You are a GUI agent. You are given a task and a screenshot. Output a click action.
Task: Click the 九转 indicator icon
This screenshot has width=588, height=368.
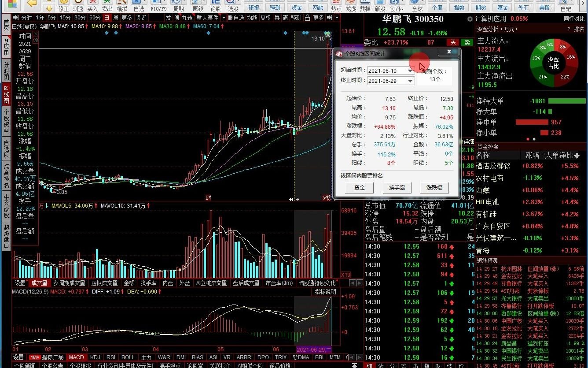point(187,18)
